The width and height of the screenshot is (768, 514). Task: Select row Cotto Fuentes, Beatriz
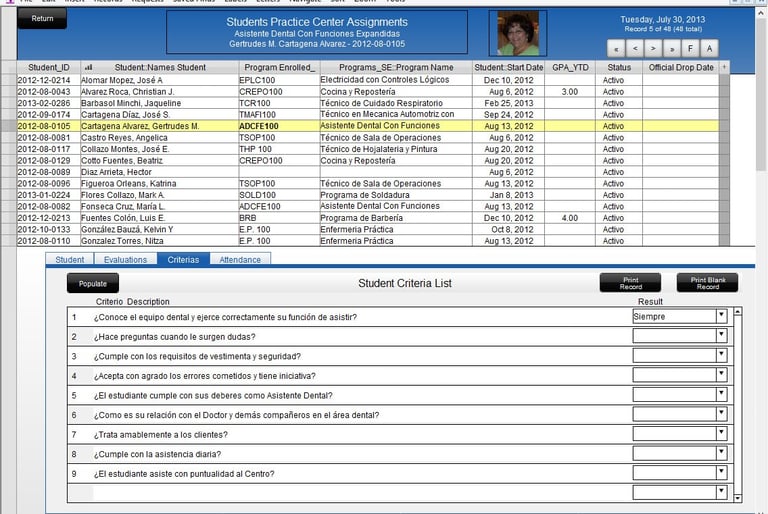pyautogui.click(x=368, y=161)
